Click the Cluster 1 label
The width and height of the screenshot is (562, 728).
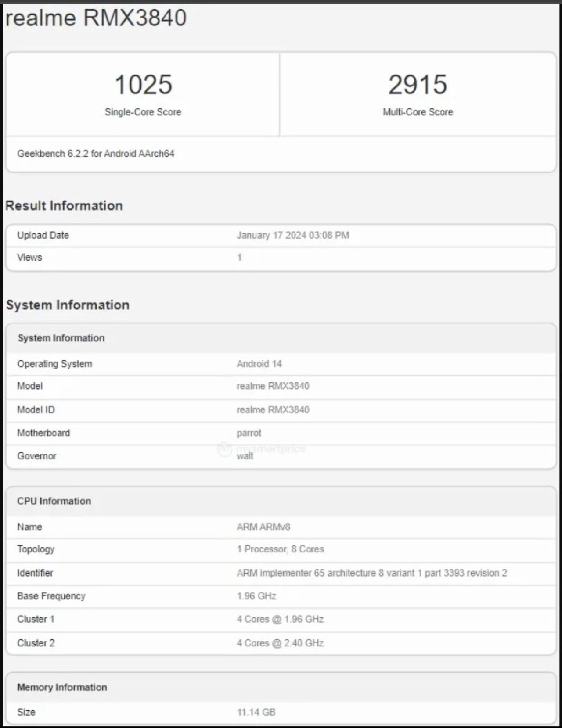tap(36, 619)
